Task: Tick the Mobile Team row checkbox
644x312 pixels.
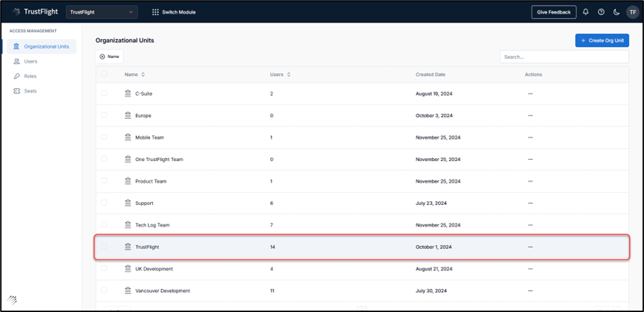Action: point(104,137)
